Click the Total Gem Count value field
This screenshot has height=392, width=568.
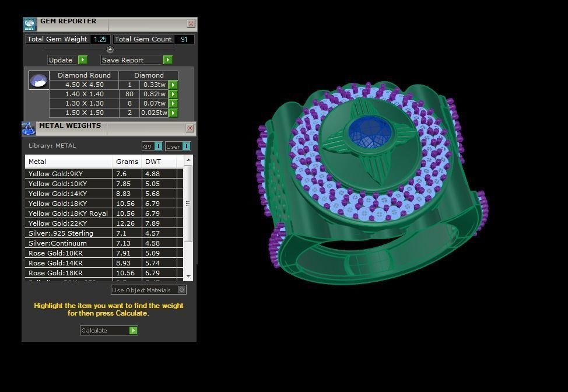184,40
